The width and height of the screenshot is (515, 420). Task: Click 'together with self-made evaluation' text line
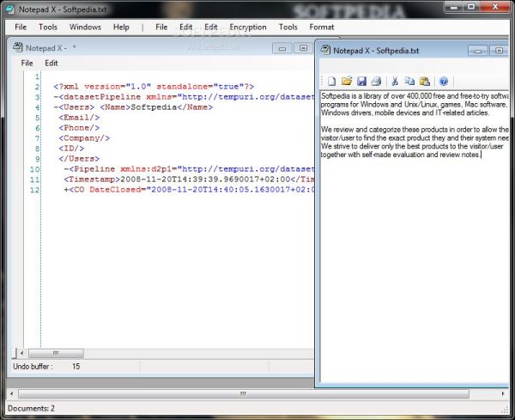pos(401,155)
